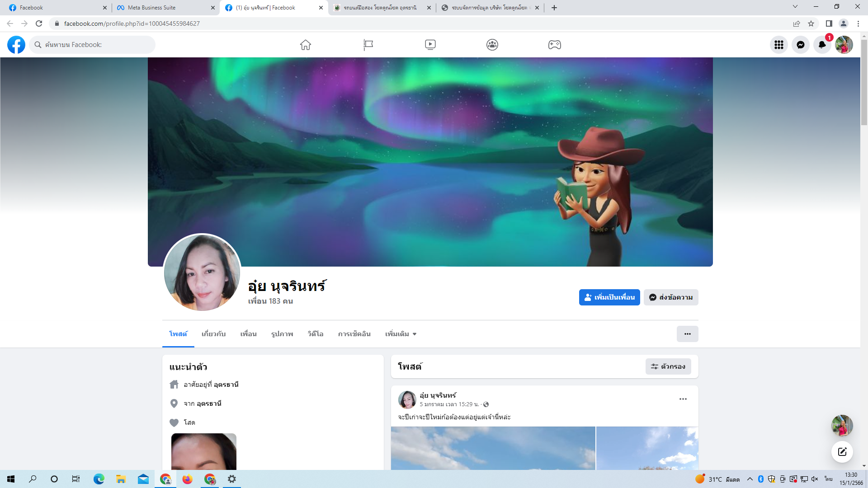
Task: Go to Facebook Home feed icon
Action: point(306,45)
